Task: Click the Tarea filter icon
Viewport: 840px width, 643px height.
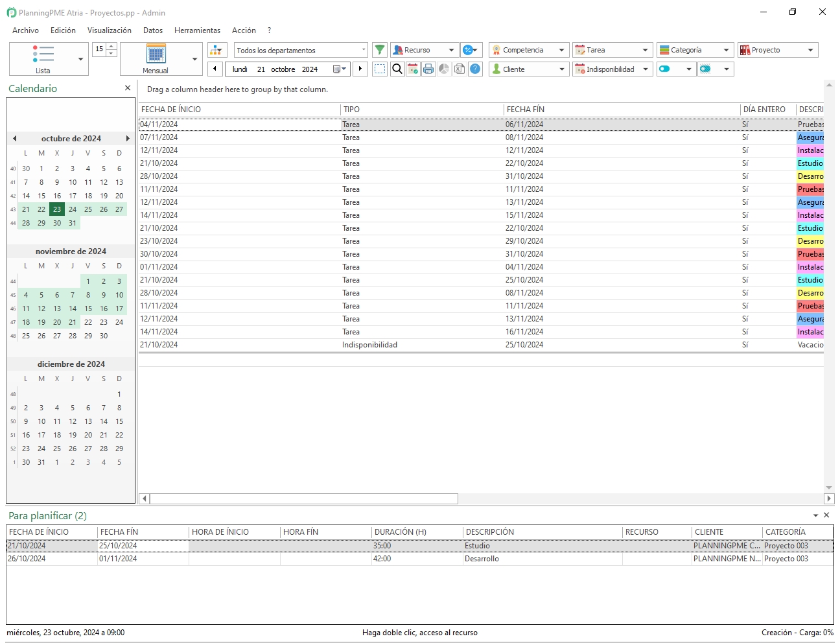Action: [x=580, y=50]
